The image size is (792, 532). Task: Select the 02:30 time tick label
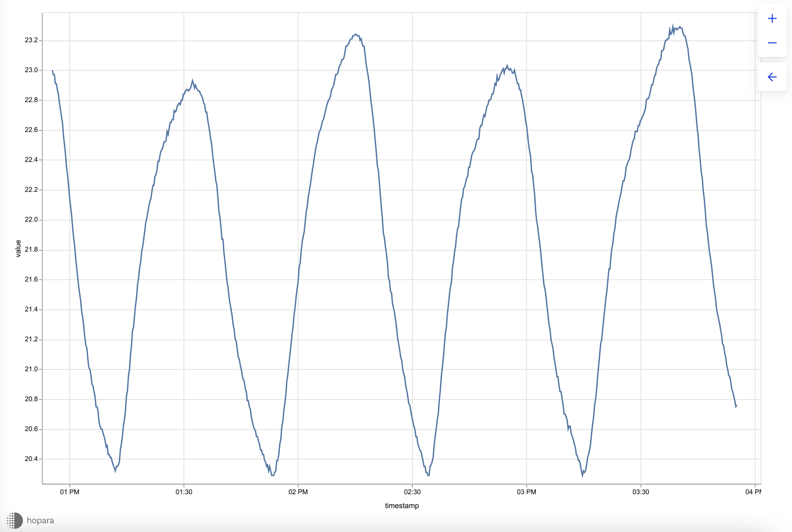pyautogui.click(x=412, y=492)
